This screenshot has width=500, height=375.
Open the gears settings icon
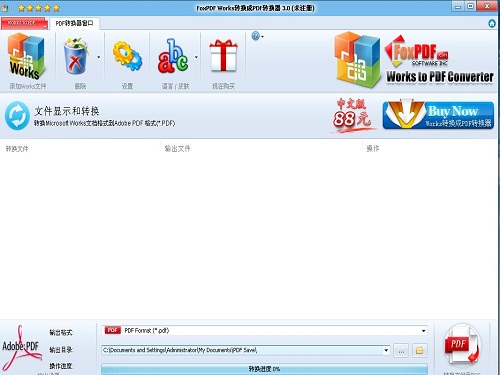(127, 56)
